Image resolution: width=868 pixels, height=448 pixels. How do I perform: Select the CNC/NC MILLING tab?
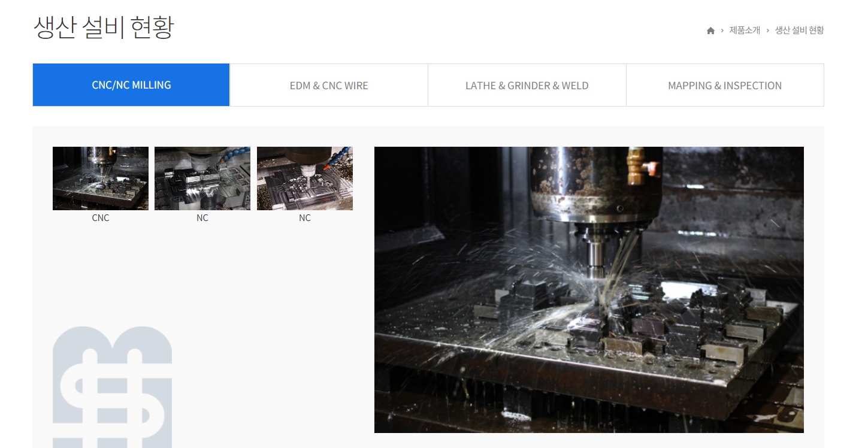(131, 85)
